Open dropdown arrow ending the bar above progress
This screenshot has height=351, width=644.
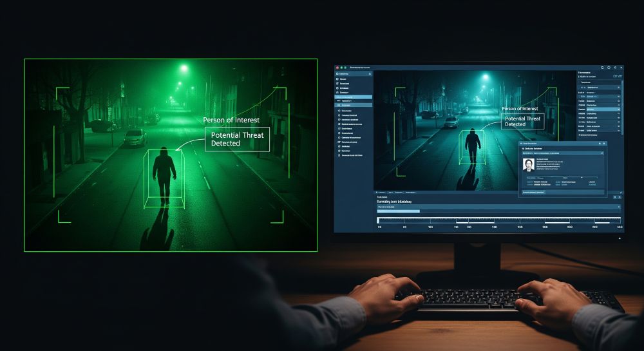618,207
